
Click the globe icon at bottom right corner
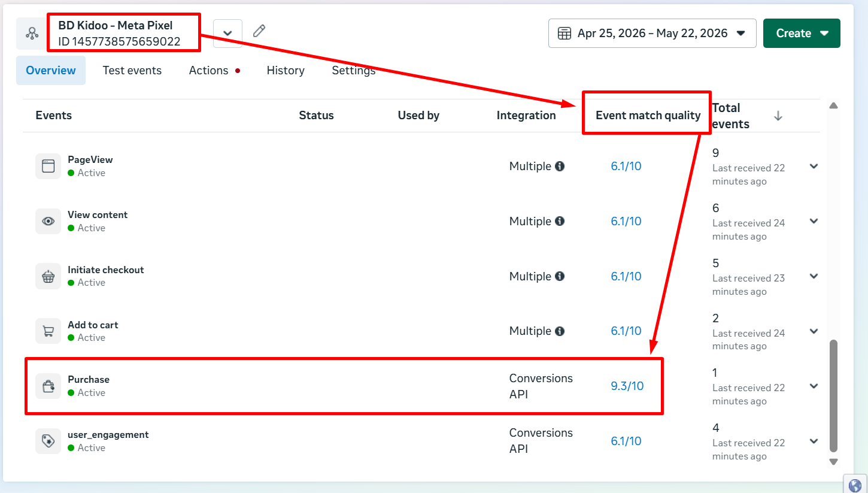pos(855,484)
